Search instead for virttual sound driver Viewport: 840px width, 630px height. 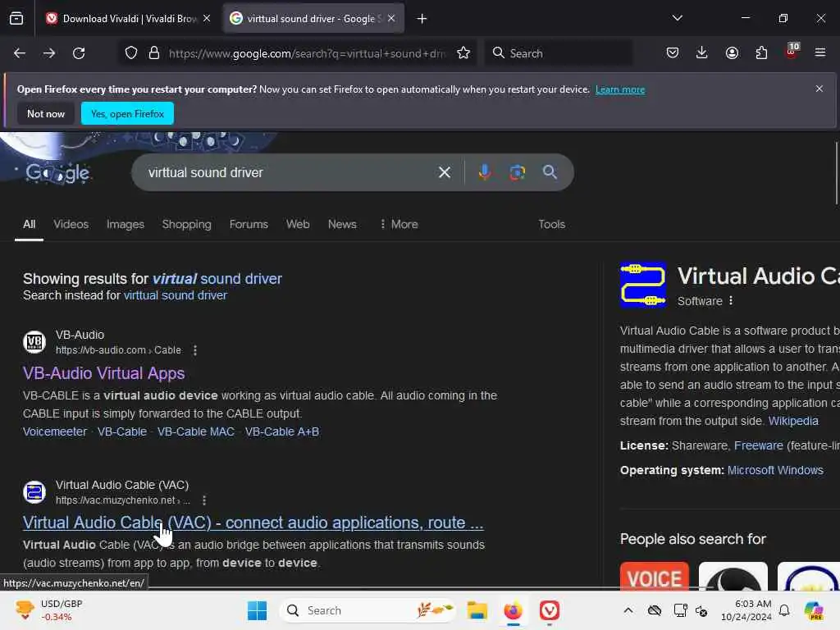click(x=176, y=295)
